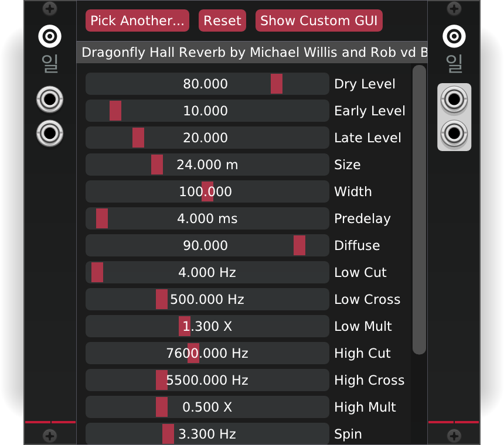The width and height of the screenshot is (504, 445).
Task: Click the Size parameter slider
Action: 207,165
